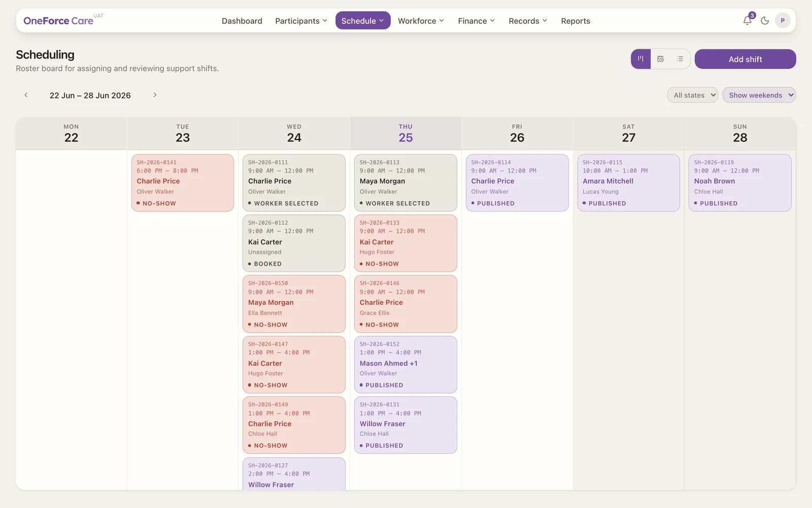This screenshot has width=812, height=508.
Task: Open the user avatar P menu
Action: tap(783, 21)
